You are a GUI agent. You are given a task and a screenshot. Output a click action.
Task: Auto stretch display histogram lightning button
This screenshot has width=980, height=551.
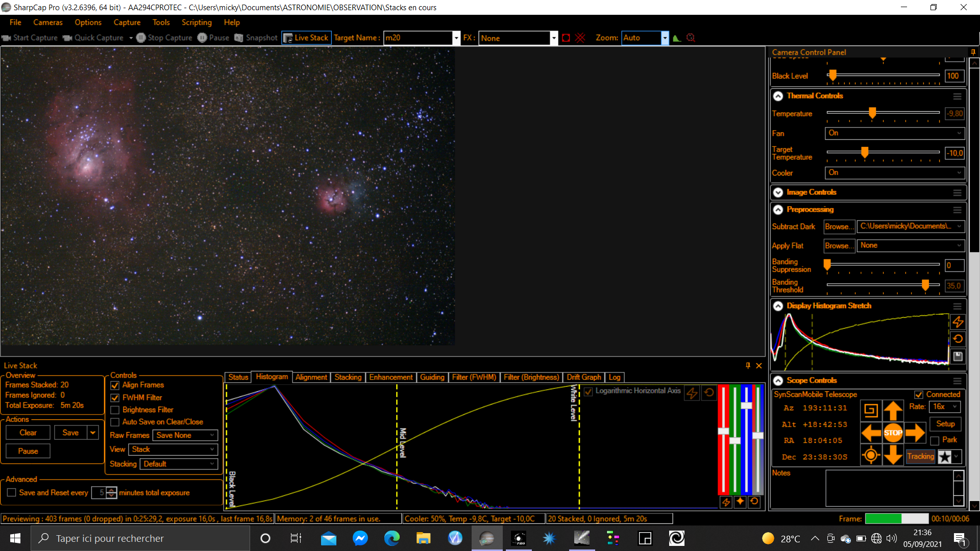tap(958, 322)
